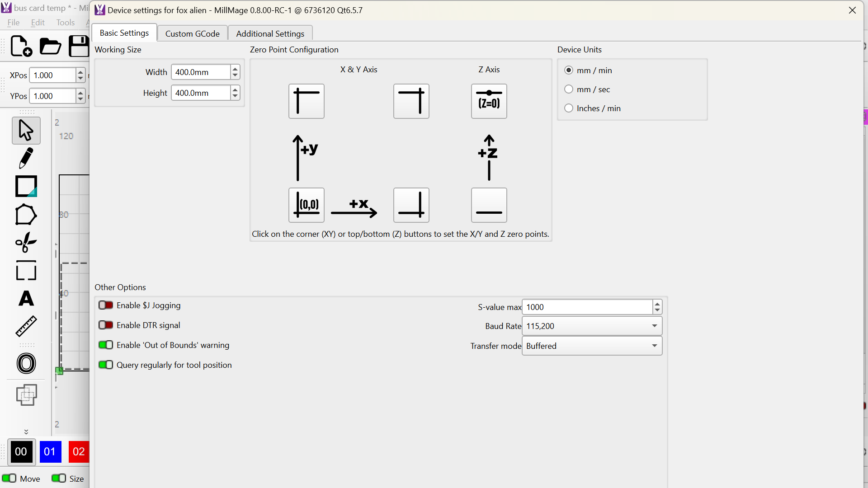Viewport: 868px width, 488px height.
Task: Select the Text tool
Action: point(26,299)
